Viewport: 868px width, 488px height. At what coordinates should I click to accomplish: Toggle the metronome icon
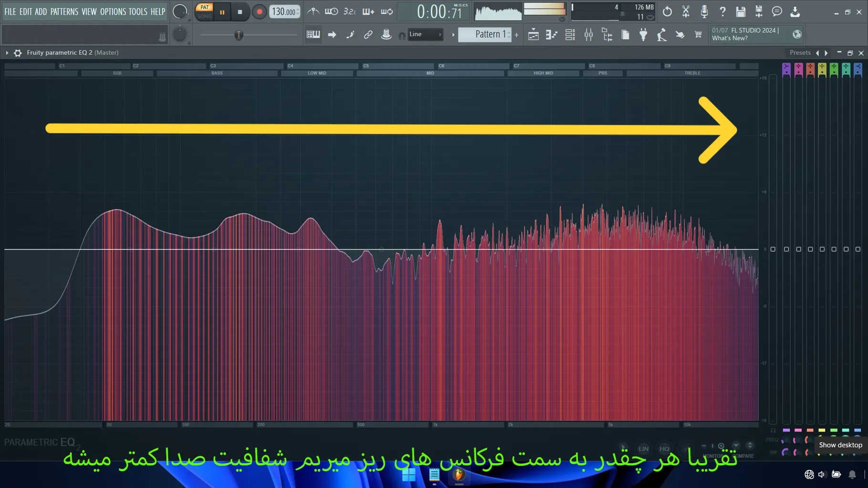pos(313,11)
